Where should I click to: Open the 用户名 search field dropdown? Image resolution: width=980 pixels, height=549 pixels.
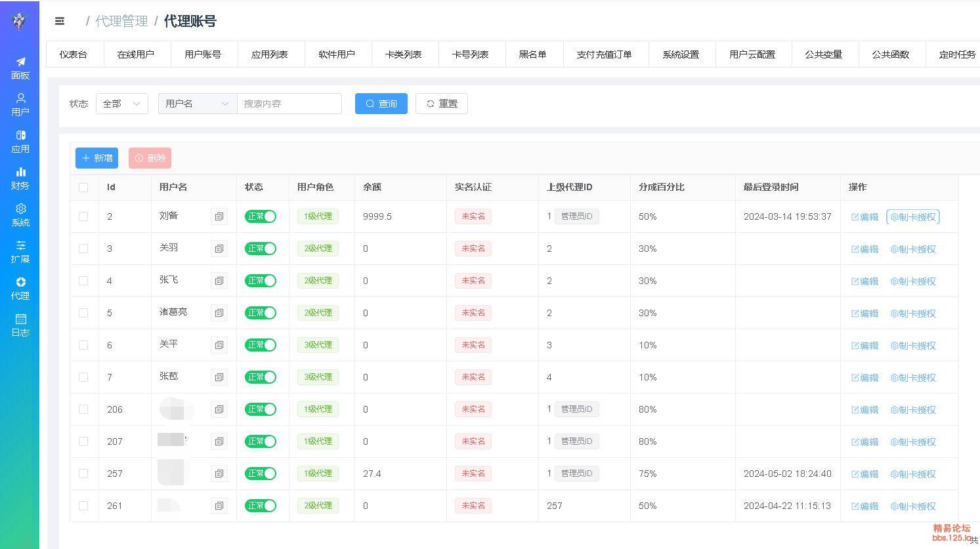pyautogui.click(x=197, y=104)
